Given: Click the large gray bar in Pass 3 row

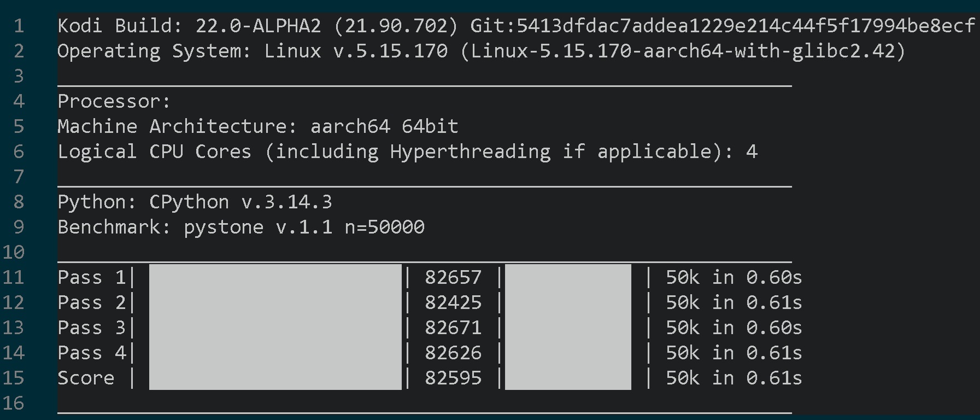Looking at the screenshot, I should coord(275,328).
